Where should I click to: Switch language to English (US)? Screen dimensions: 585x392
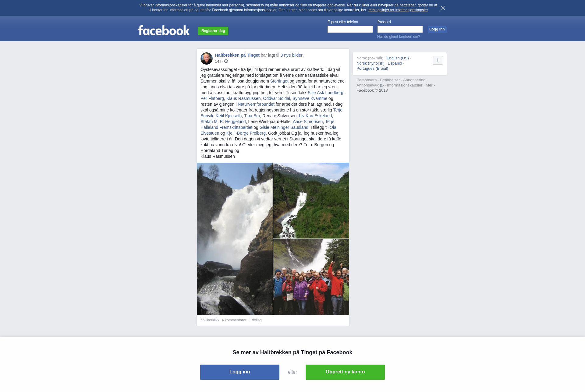coord(398,58)
